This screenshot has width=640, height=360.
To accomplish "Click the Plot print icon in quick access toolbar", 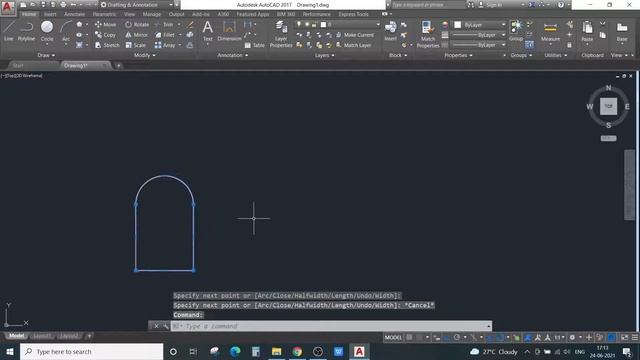I will (x=63, y=5).
